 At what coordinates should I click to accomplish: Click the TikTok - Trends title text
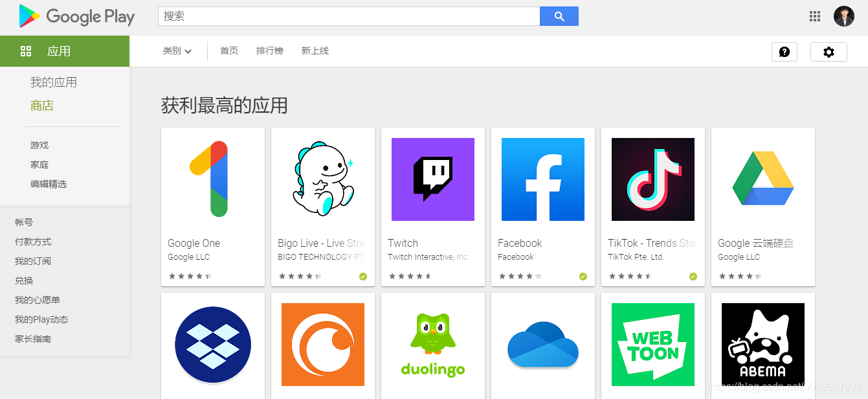coord(652,243)
